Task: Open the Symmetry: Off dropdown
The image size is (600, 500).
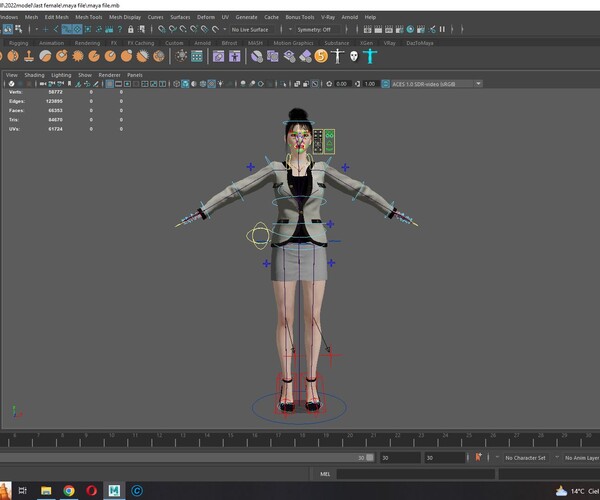Action: pos(316,29)
